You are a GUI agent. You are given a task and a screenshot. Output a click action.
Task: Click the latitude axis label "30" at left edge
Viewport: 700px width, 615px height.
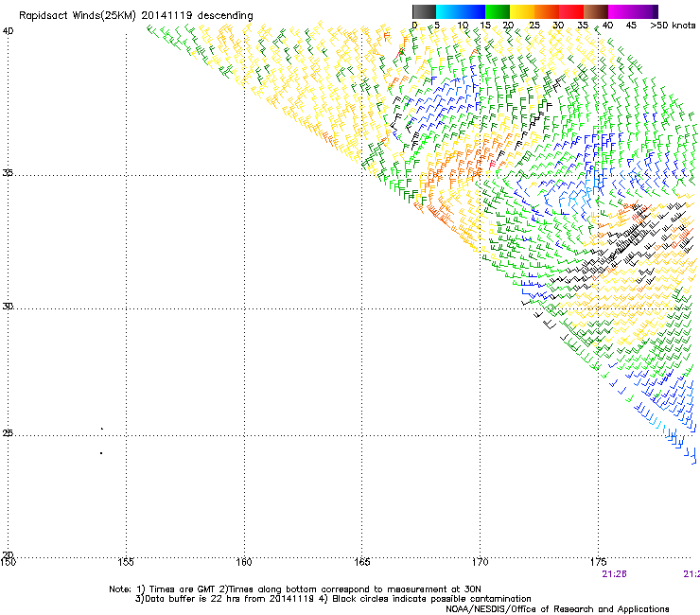coord(8,307)
